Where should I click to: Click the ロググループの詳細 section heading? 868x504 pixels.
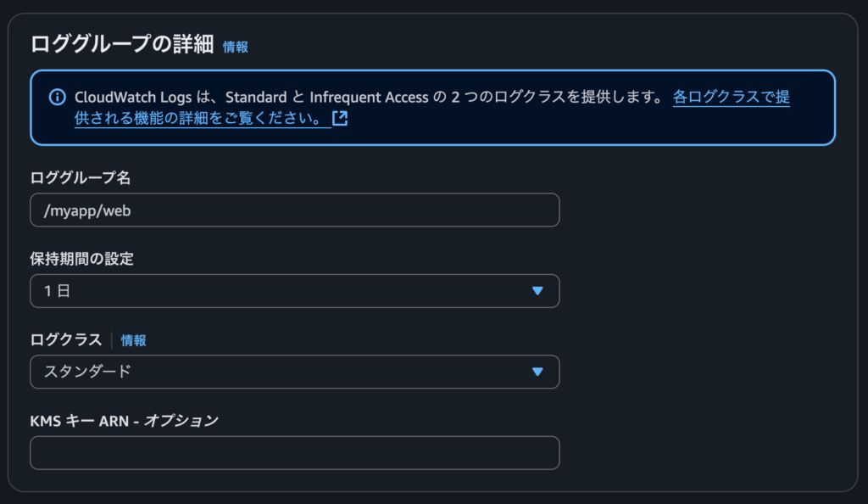(122, 44)
